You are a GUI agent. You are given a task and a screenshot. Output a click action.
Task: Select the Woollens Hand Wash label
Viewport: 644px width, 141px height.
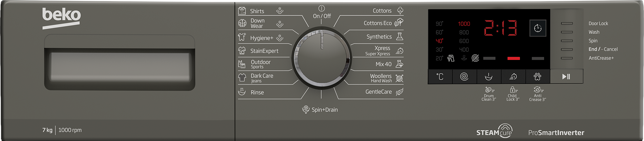pos(381,78)
